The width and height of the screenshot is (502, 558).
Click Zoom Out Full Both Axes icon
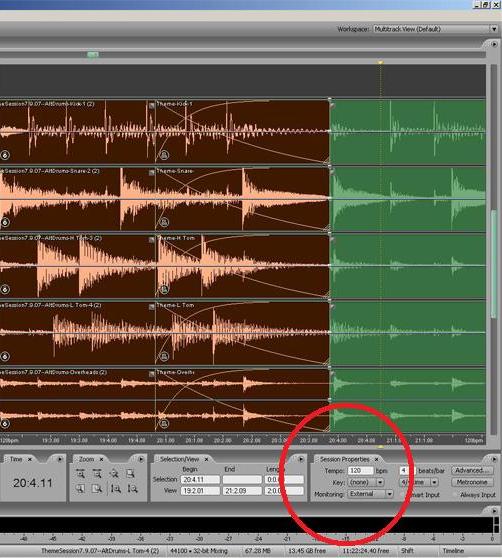pos(114,474)
